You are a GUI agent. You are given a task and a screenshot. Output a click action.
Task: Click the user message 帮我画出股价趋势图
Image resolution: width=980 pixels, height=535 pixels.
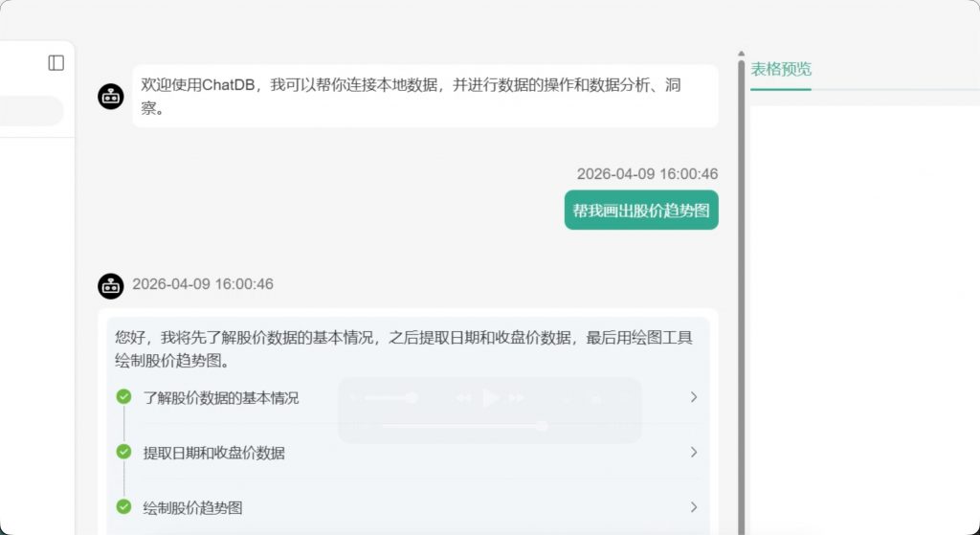click(641, 210)
